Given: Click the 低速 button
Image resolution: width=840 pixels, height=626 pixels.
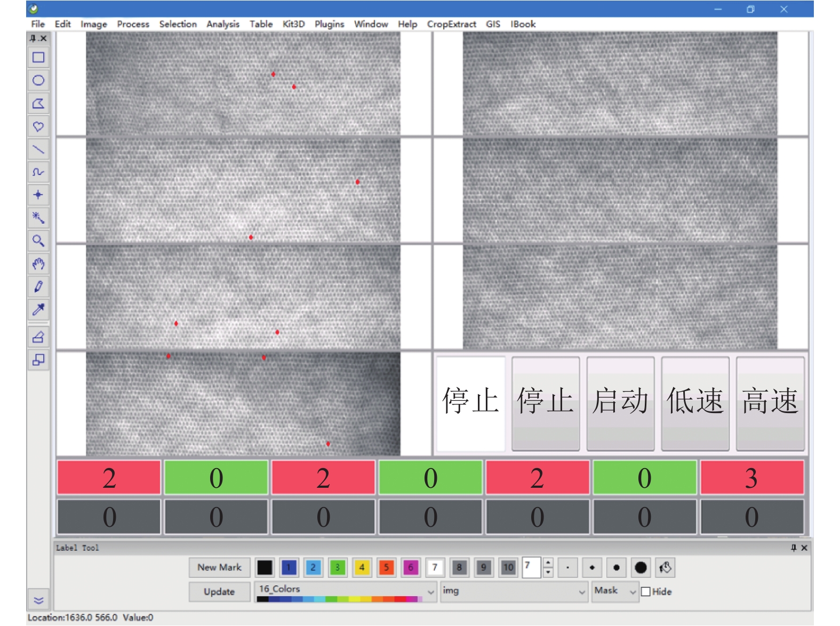Looking at the screenshot, I should point(695,403).
